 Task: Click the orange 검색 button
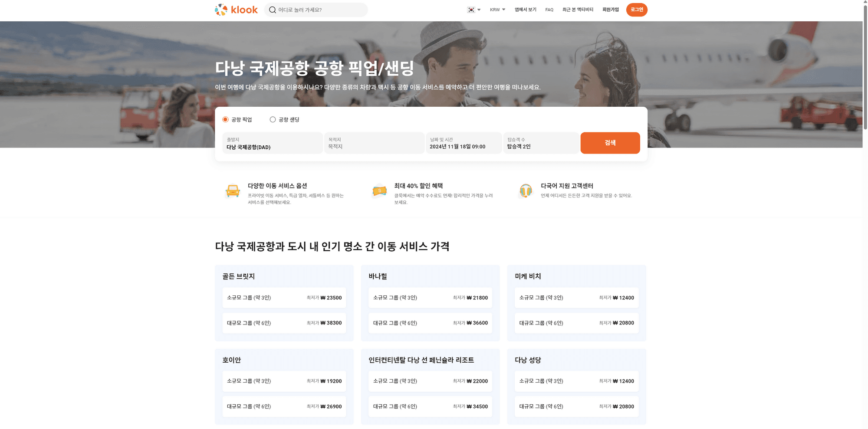[610, 143]
